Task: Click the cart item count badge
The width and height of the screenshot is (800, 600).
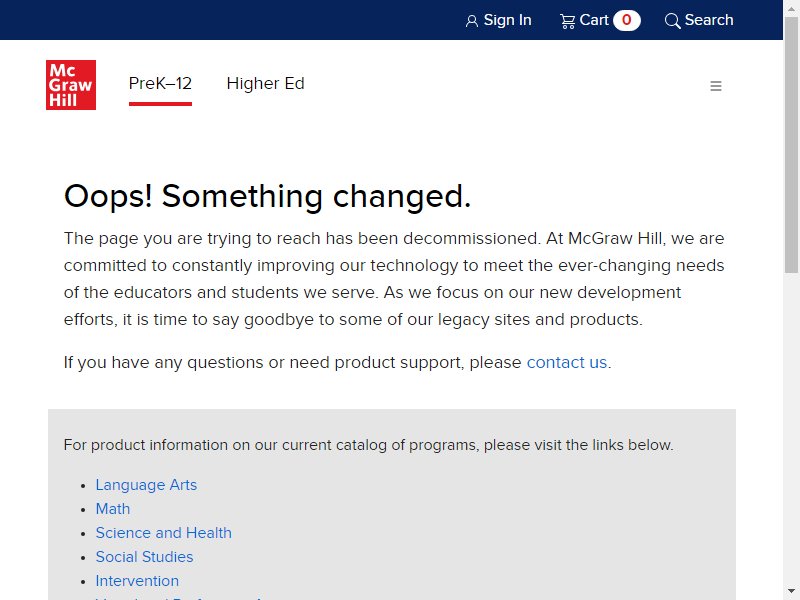Action: tap(627, 20)
